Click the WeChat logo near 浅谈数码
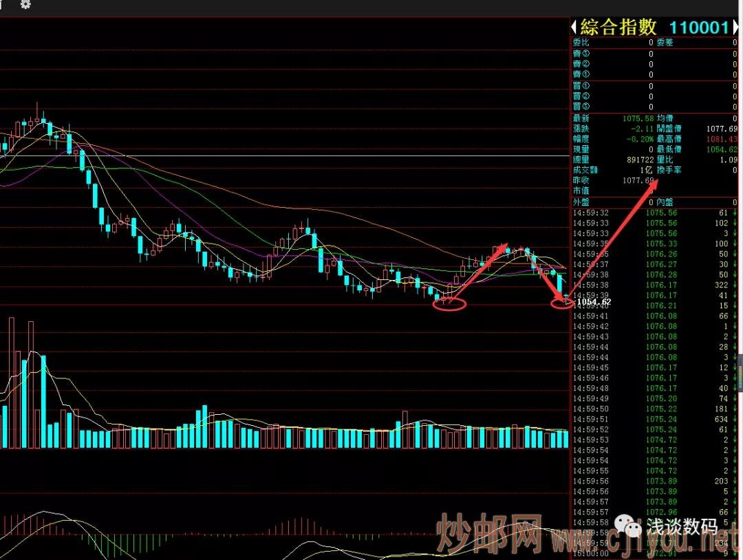The image size is (743, 560). (629, 528)
